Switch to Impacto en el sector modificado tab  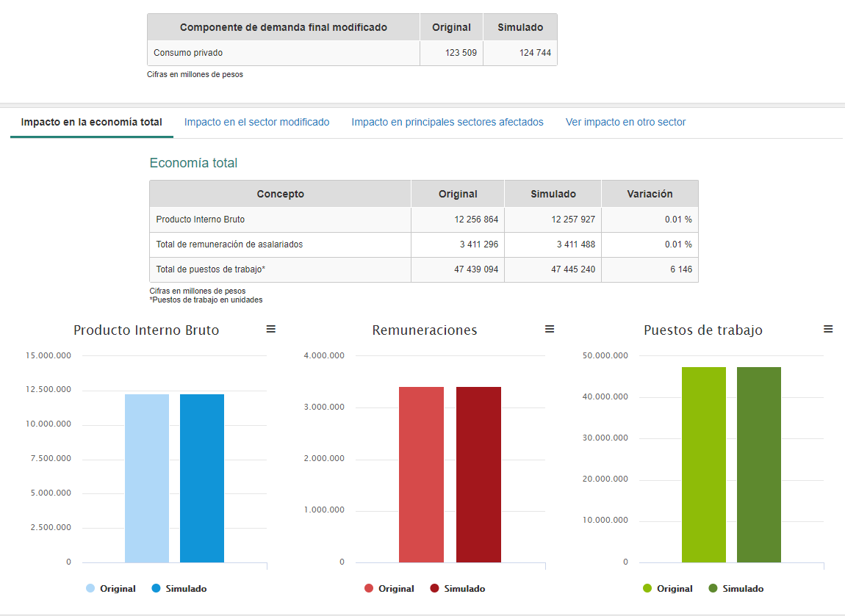(256, 123)
